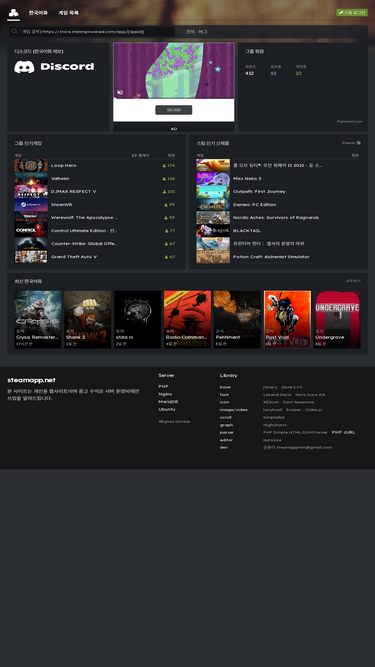Viewport: 375px width, 667px height.
Task: Open Counter-Strike: Global Offensive entry
Action: tap(96, 244)
